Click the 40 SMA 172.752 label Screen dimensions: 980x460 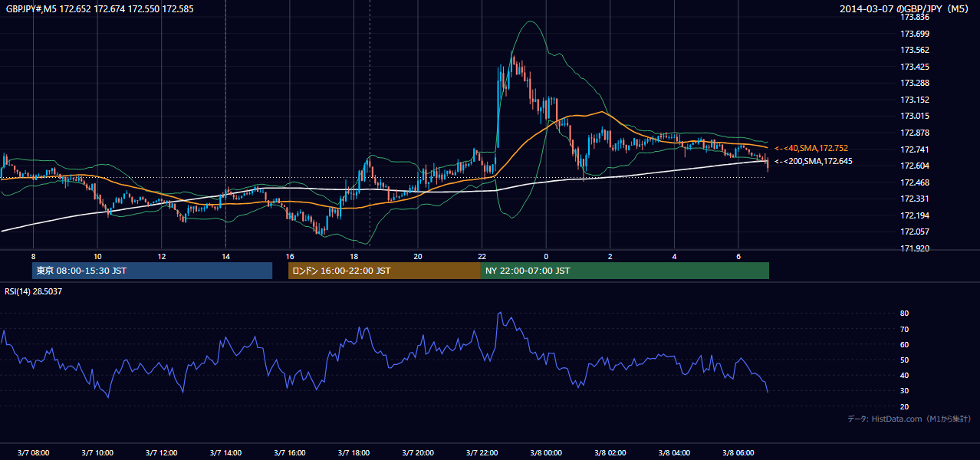[x=811, y=148]
